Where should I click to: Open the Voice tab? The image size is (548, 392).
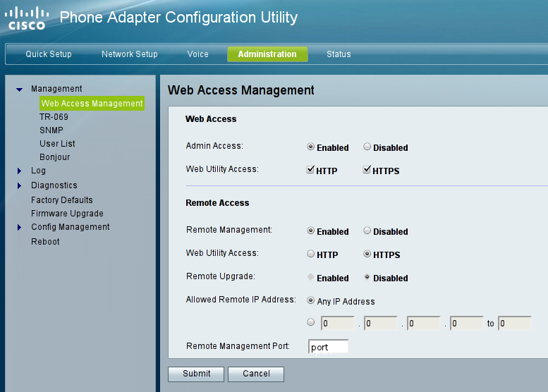click(x=197, y=54)
